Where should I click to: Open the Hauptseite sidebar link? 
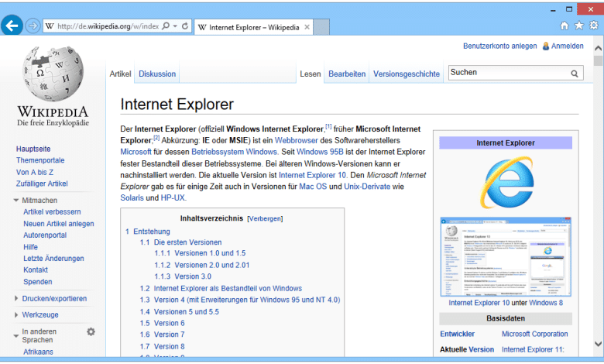coord(33,149)
